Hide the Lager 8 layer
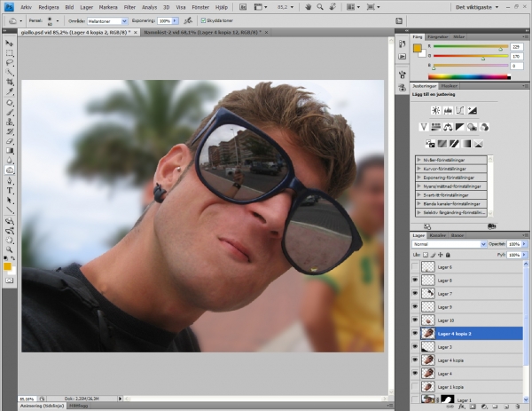The height and width of the screenshot is (411, 532). point(415,281)
